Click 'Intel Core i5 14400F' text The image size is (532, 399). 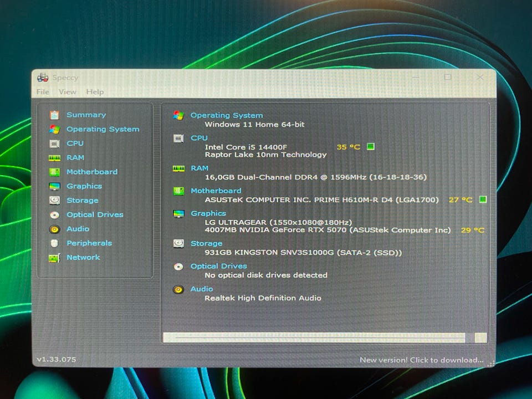(245, 147)
